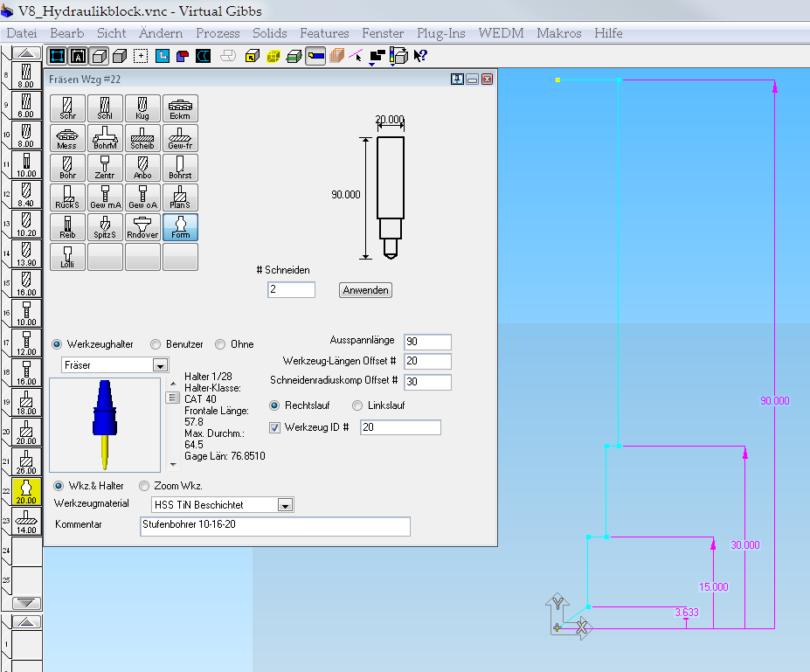The image size is (810, 672).
Task: Click the Werkzeug-Längen Offset # field
Action: [428, 361]
